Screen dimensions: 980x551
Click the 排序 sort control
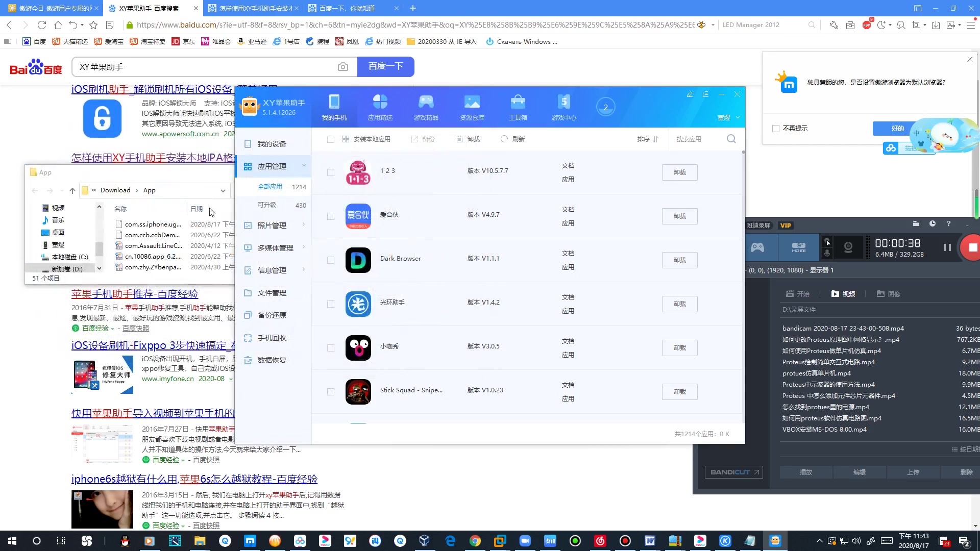pos(648,139)
